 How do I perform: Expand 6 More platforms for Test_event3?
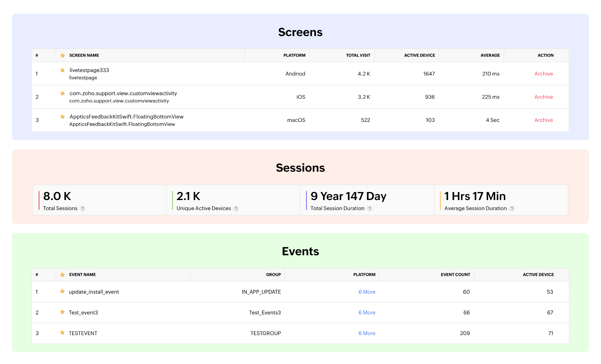coord(367,312)
